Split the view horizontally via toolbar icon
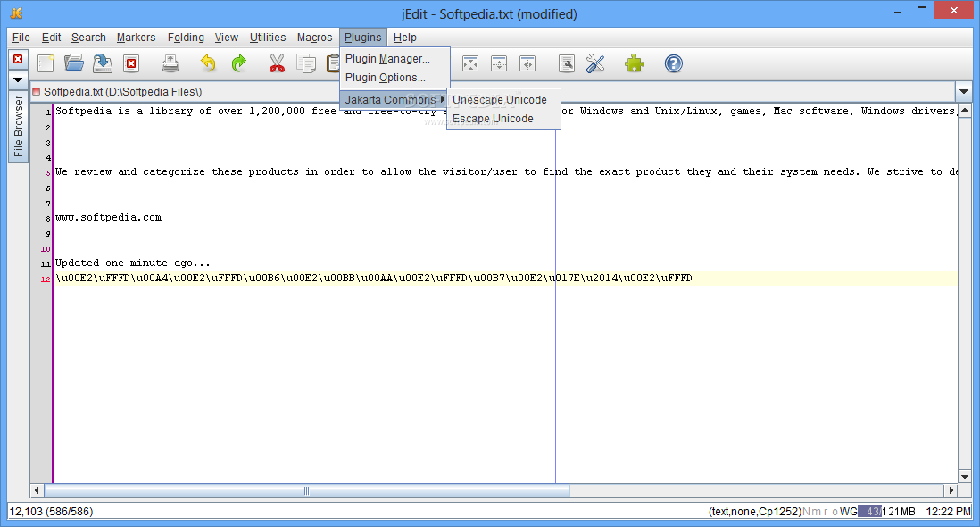This screenshot has height=527, width=980. (499, 63)
